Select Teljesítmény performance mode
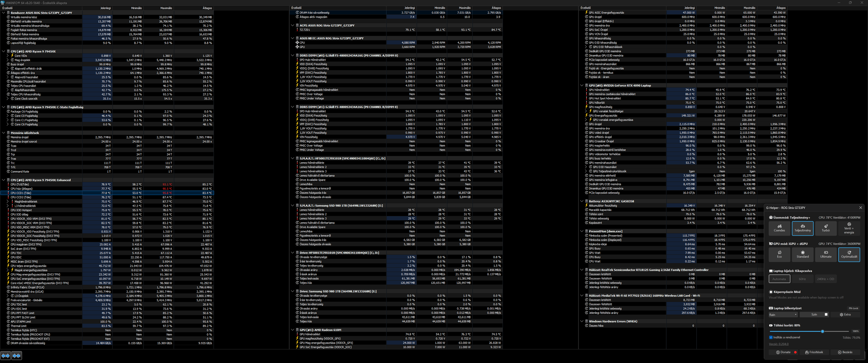The width and height of the screenshot is (868, 363). (x=803, y=228)
